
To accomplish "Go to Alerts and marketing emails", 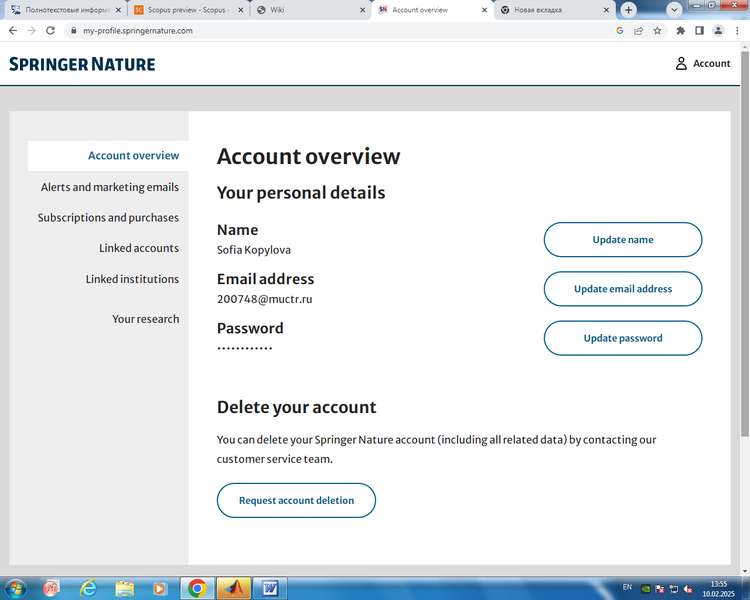I will pyautogui.click(x=110, y=187).
